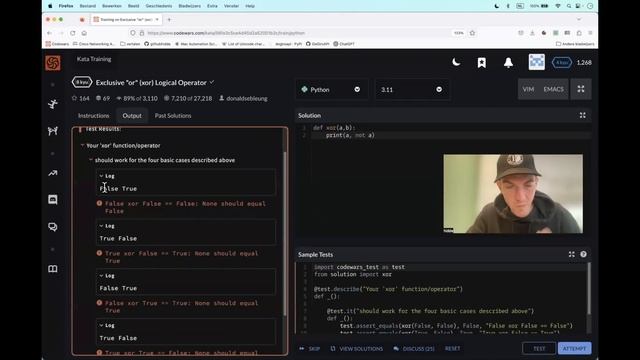Open bookmarked katas ribbon icon
This screenshot has height=360, width=640.
click(482, 62)
